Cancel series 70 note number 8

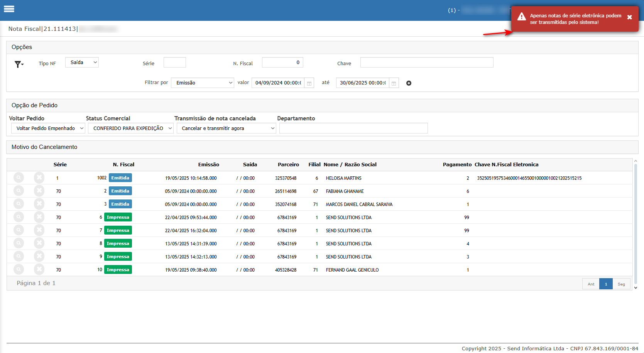click(39, 243)
